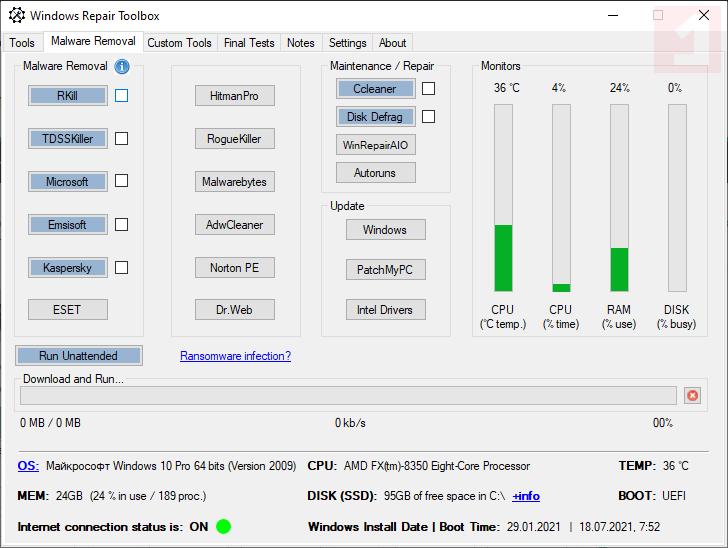Viewport: 728px width, 548px height.
Task: Enable the Emsisoft checkbox
Action: tap(122, 224)
